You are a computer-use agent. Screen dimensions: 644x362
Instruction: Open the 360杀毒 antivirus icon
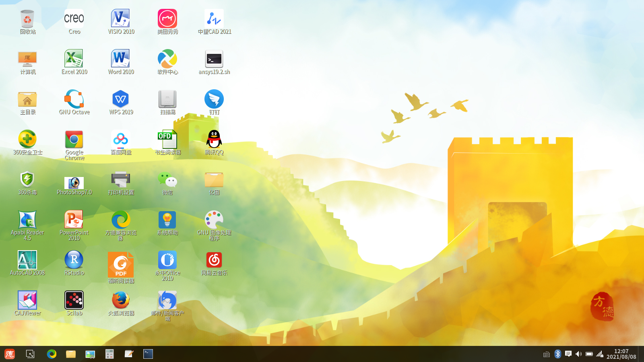click(x=27, y=180)
